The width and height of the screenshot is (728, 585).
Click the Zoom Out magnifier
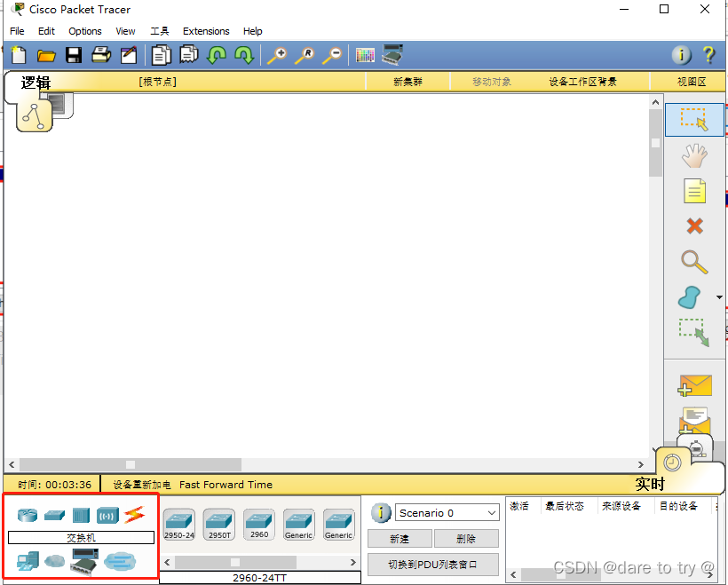(x=332, y=55)
